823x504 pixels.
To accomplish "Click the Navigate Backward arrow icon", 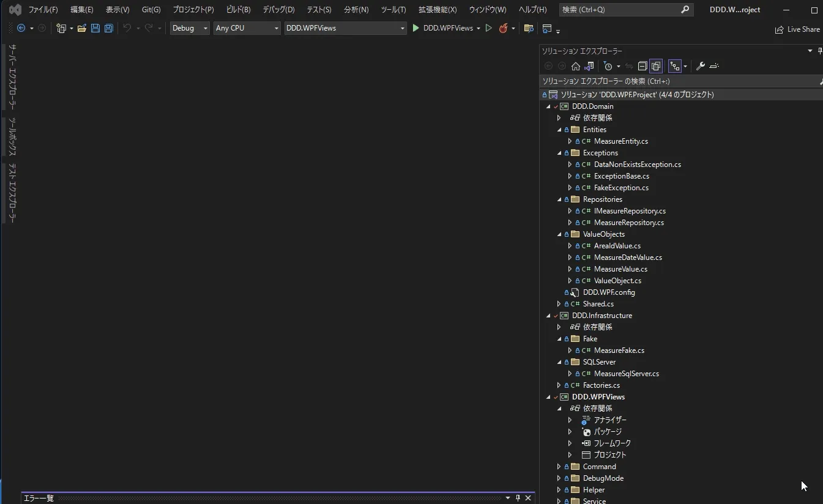I will pyautogui.click(x=21, y=28).
